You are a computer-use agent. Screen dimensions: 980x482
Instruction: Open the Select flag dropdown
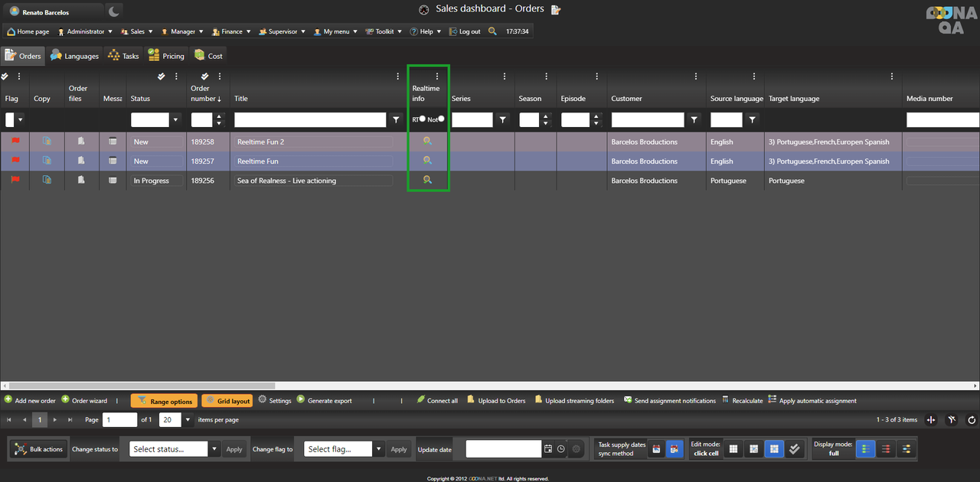pos(378,449)
